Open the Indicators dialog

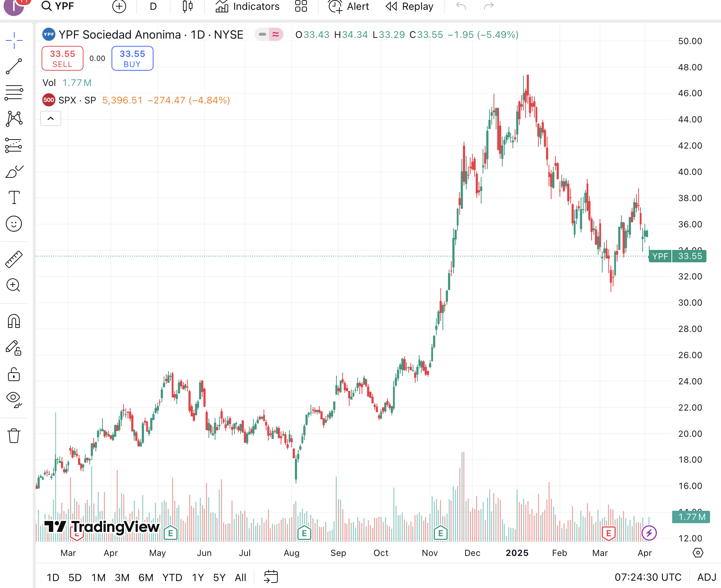point(248,6)
